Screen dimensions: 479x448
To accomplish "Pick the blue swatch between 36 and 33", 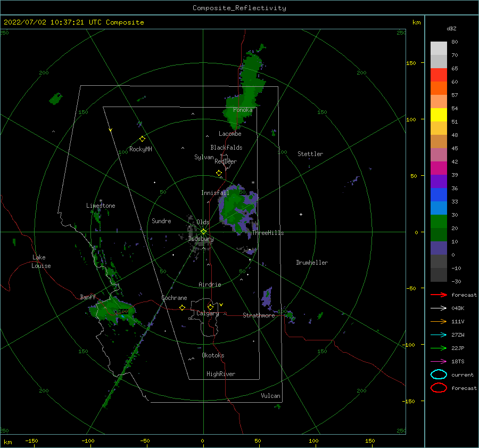I will pyautogui.click(x=439, y=195).
